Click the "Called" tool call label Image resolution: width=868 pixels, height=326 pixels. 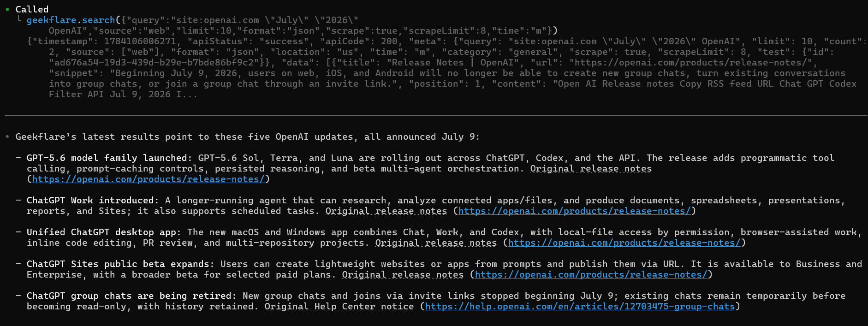32,9
